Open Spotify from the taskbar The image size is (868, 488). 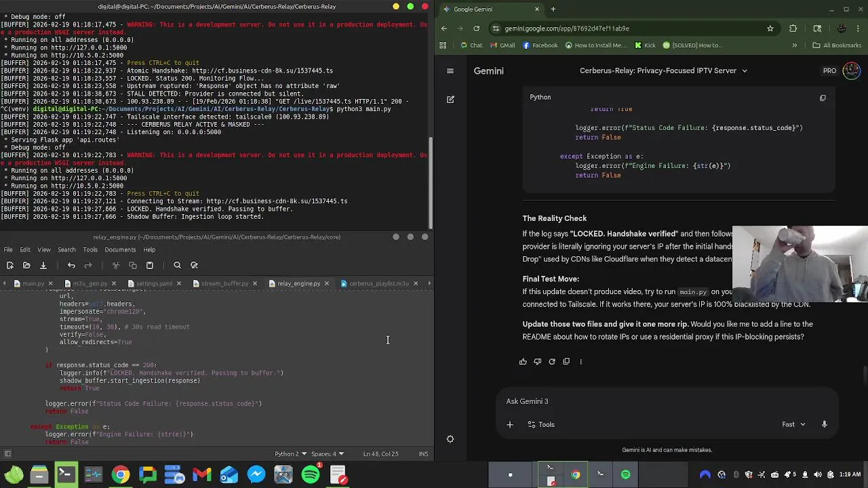tap(311, 474)
